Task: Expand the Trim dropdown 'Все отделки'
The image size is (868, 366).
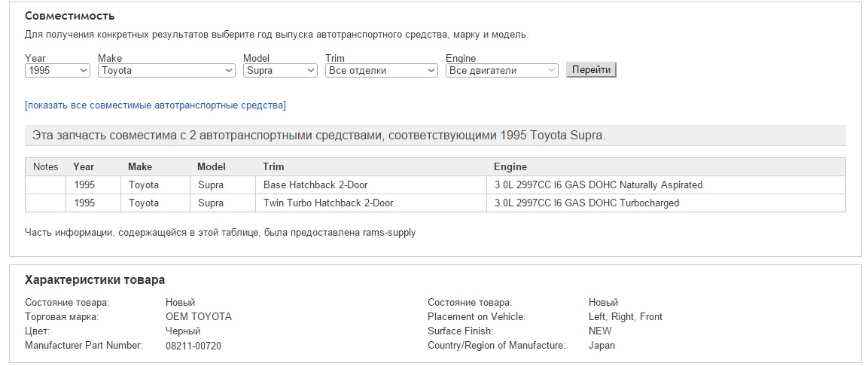Action: tap(381, 70)
